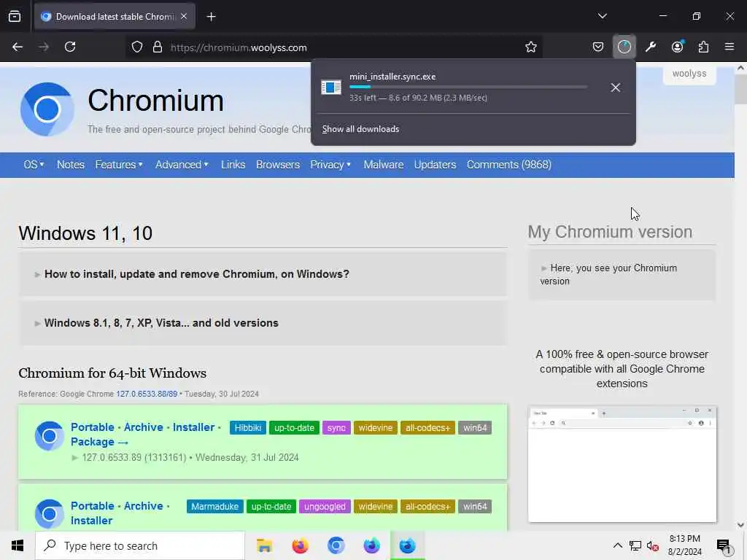
Task: Open Comments (9868) section
Action: (x=508, y=165)
